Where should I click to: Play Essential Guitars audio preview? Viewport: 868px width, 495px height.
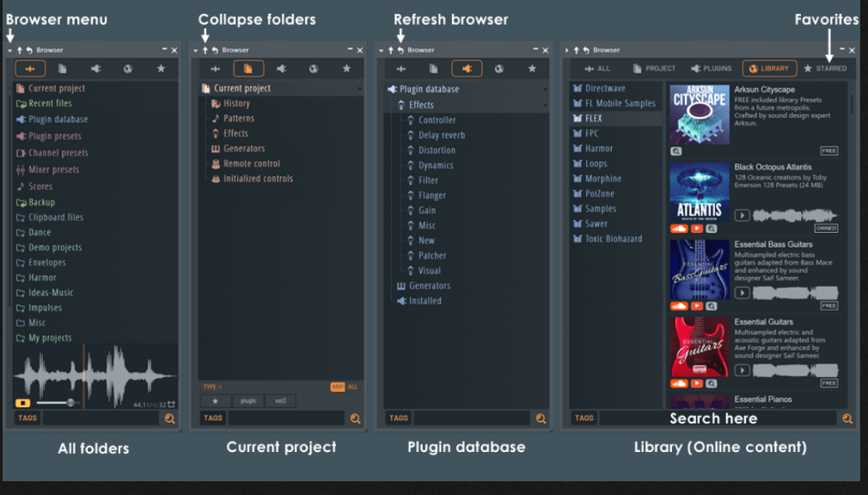point(742,370)
